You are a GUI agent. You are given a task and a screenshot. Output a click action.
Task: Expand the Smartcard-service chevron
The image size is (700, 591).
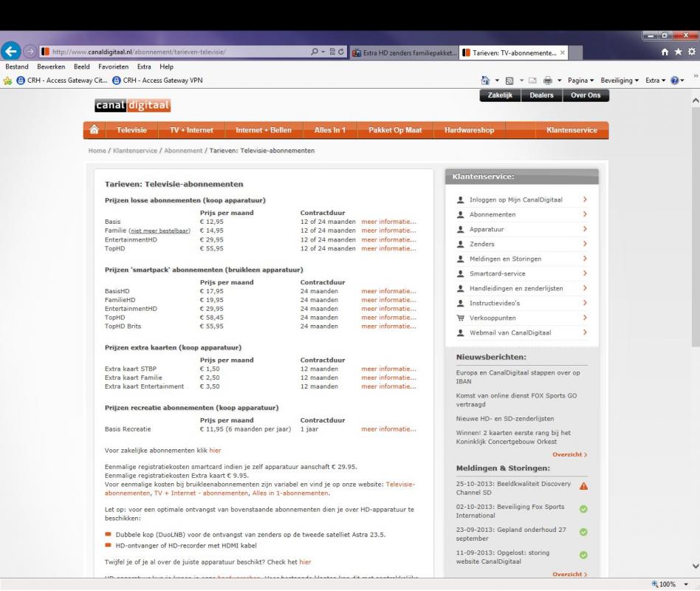click(x=585, y=273)
